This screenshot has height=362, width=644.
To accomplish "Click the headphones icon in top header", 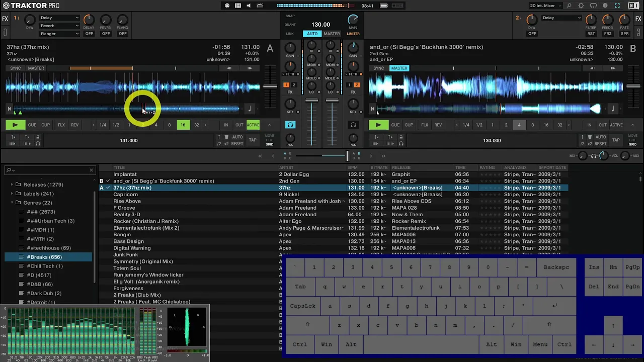I will pyautogui.click(x=593, y=6).
